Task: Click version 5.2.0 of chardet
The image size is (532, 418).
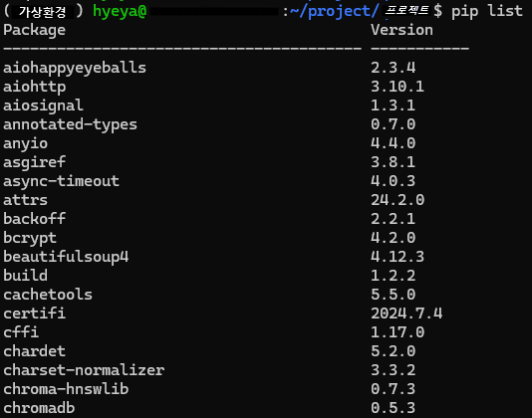Action: 393,351
